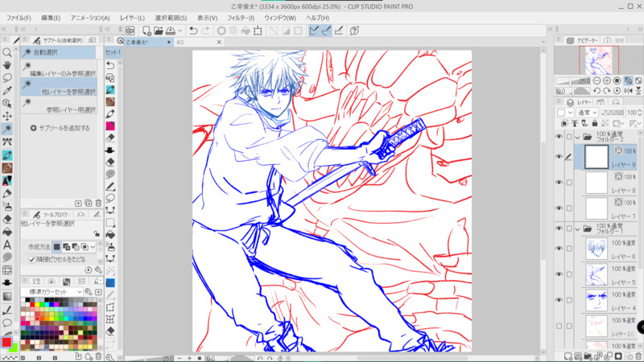Click flip horizontal icon in Navigator
644x362 pixels.
(628, 91)
